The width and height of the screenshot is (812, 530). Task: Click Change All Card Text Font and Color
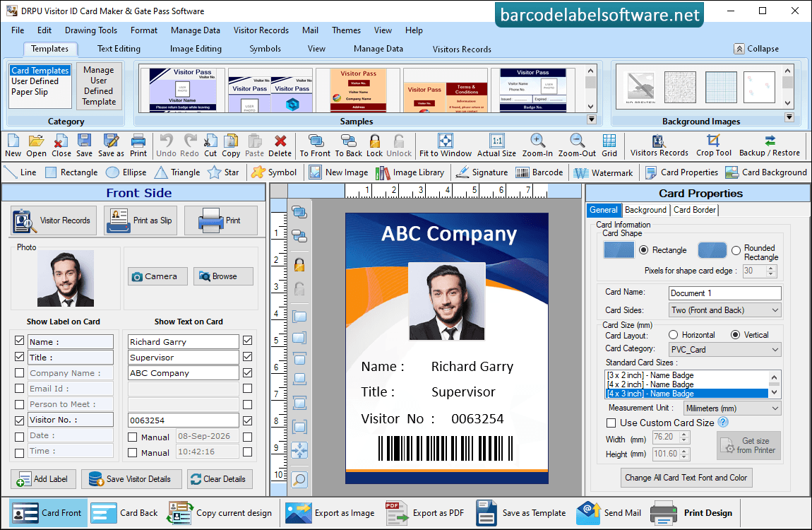point(686,478)
